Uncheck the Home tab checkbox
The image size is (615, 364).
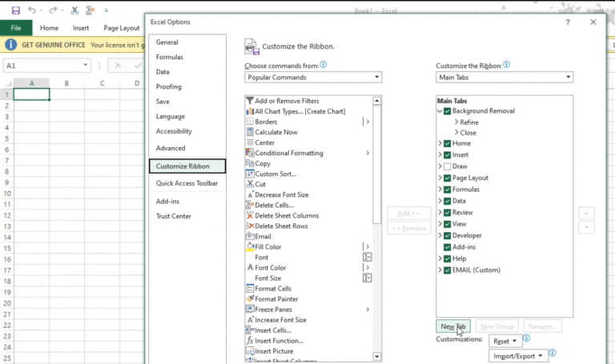pos(447,143)
